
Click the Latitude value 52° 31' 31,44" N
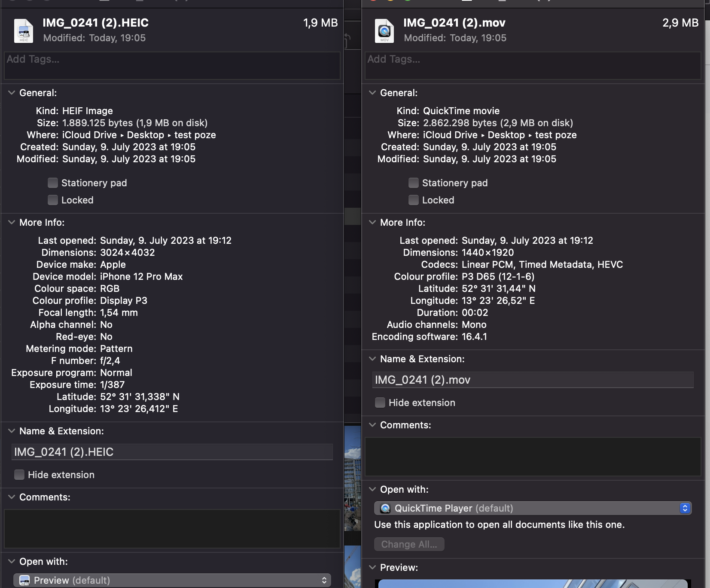tap(499, 288)
